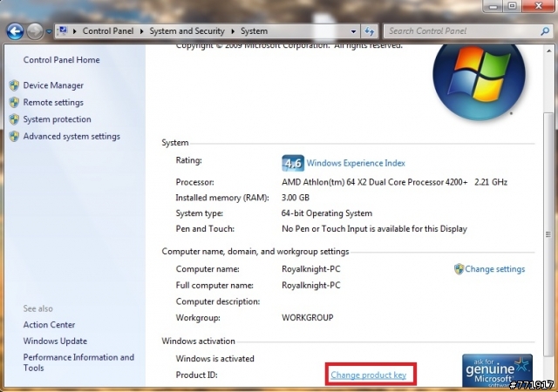Viewport: 558px width, 392px height.
Task: Click the search magnifier icon
Action: (x=545, y=31)
